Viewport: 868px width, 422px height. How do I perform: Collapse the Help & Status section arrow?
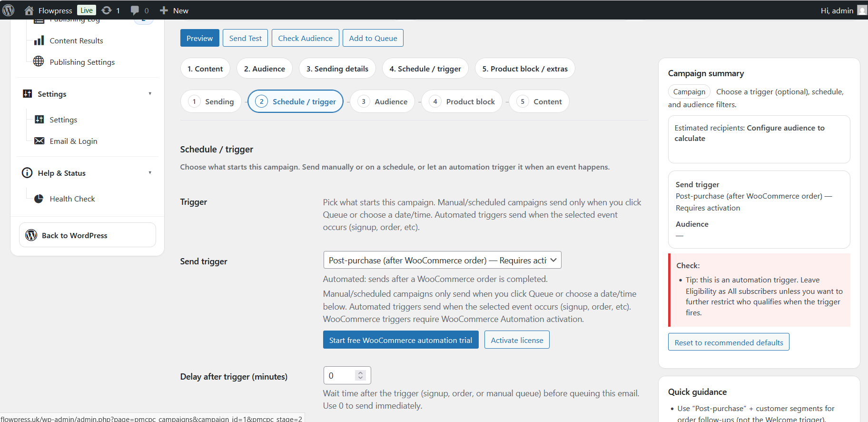[x=150, y=173]
